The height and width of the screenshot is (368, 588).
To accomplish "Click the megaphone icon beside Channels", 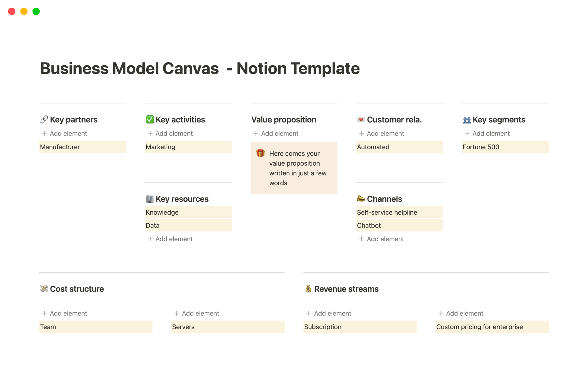I will [361, 199].
